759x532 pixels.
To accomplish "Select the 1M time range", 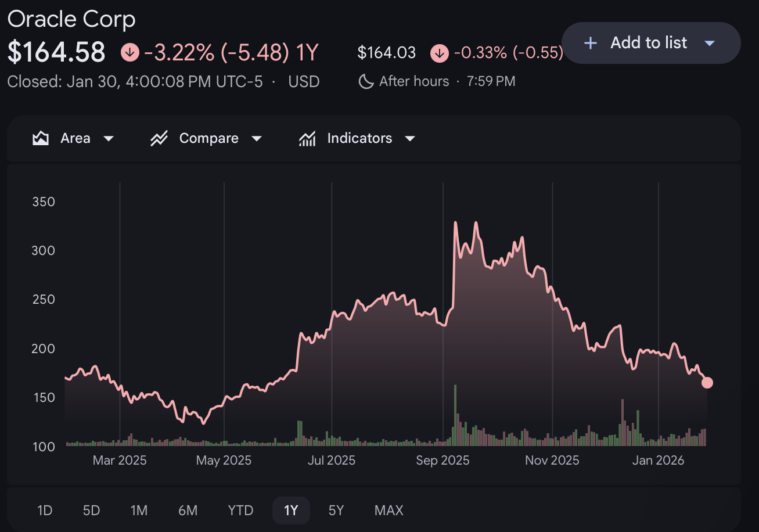I will [139, 511].
